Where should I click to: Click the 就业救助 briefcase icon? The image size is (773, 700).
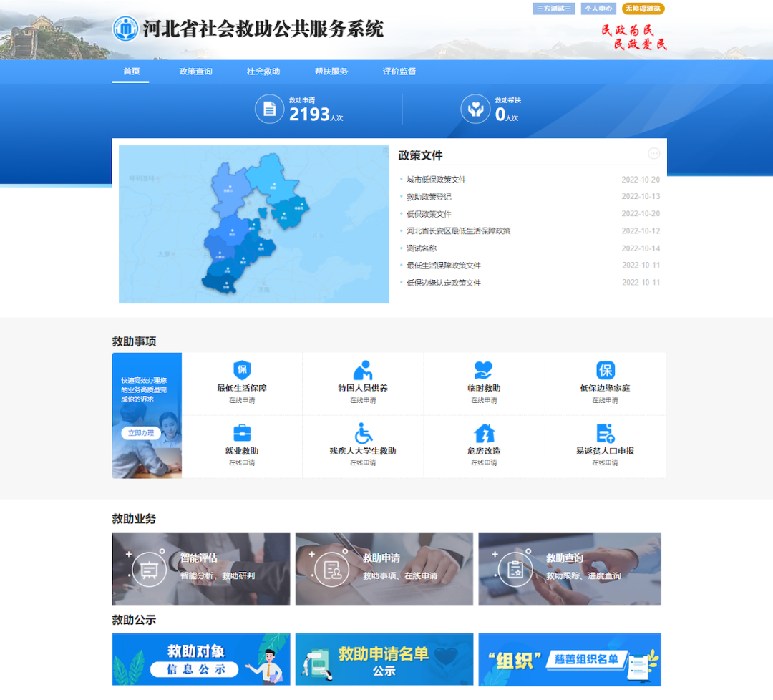tap(242, 433)
